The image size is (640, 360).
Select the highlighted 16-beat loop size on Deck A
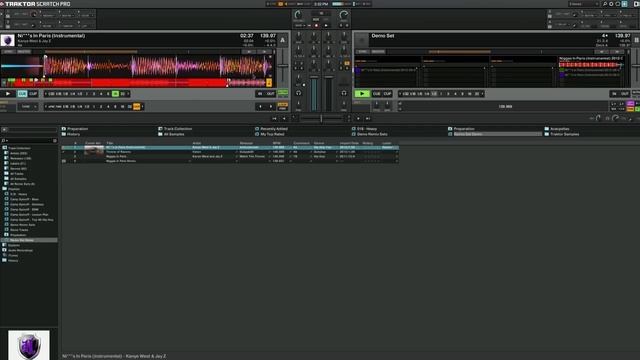click(116, 94)
